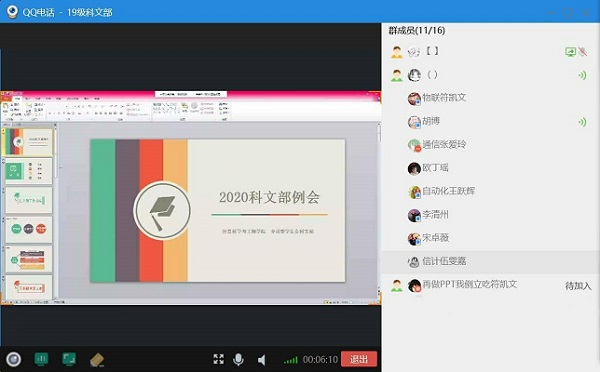Screen dimensions: 600x372
Task: Click the thumbnail panel scrollbar in PowerPoint
Action: click(55, 210)
